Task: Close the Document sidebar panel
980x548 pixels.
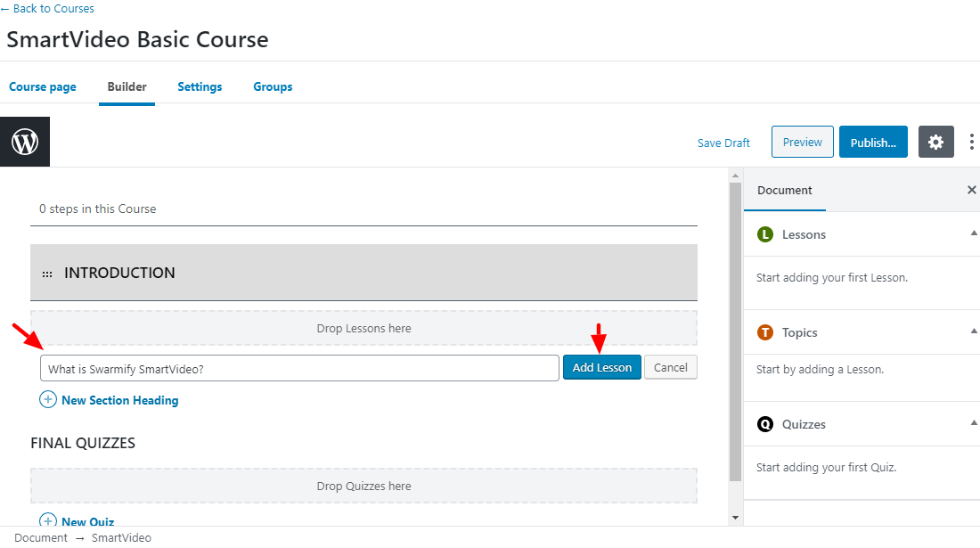Action: [x=971, y=190]
